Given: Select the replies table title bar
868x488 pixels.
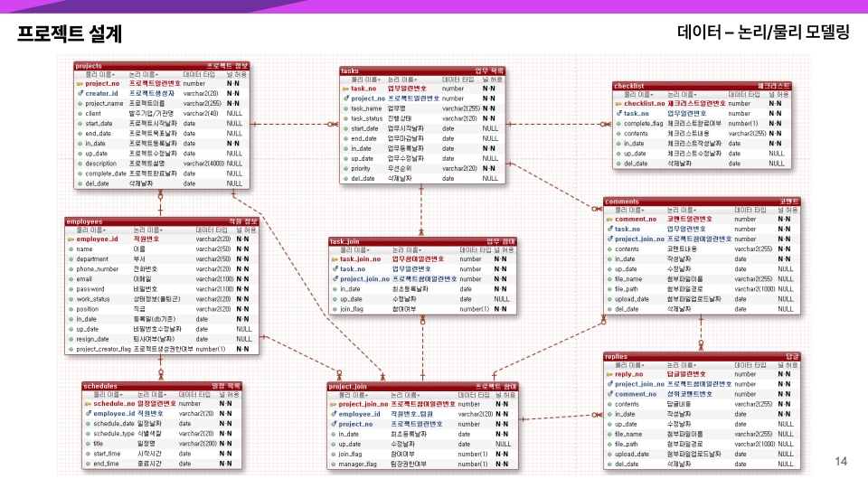Looking at the screenshot, I should (702, 356).
